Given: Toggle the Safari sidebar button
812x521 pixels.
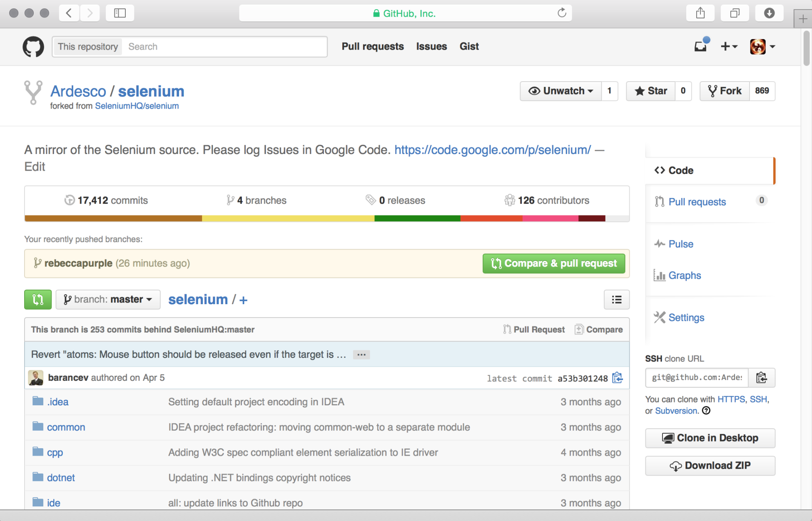Looking at the screenshot, I should (x=120, y=13).
